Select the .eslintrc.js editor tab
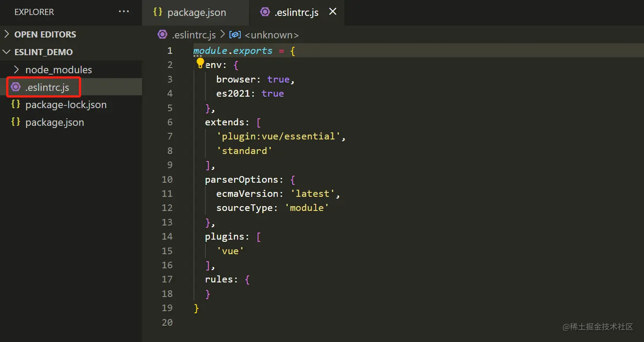 (296, 12)
